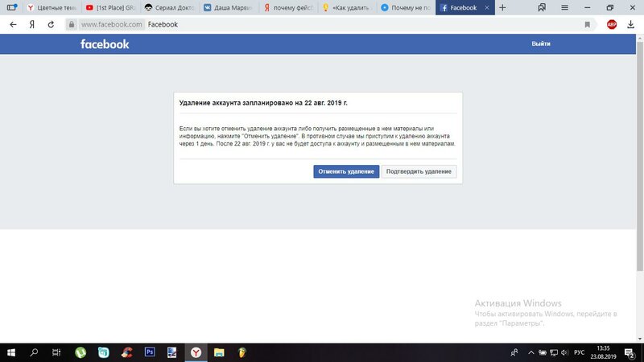Open the network tray icon
Screen dimensions: 644x362
click(554, 352)
